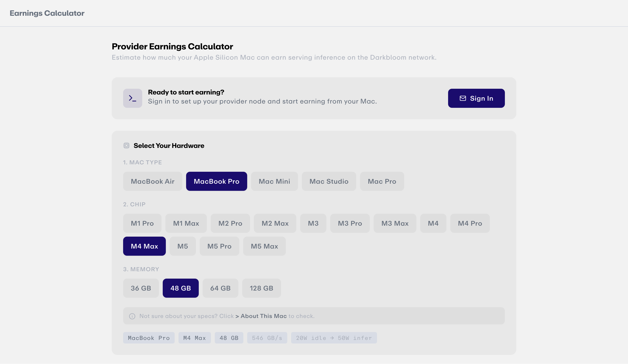Viewport: 628px width, 364px height.
Task: Select the M5 Pro chip
Action: (x=219, y=246)
